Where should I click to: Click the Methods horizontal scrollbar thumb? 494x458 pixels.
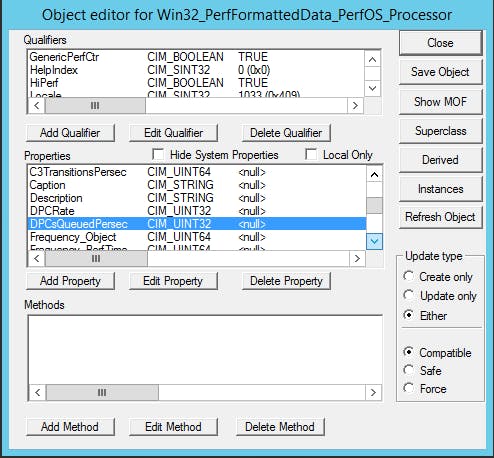coord(102,392)
